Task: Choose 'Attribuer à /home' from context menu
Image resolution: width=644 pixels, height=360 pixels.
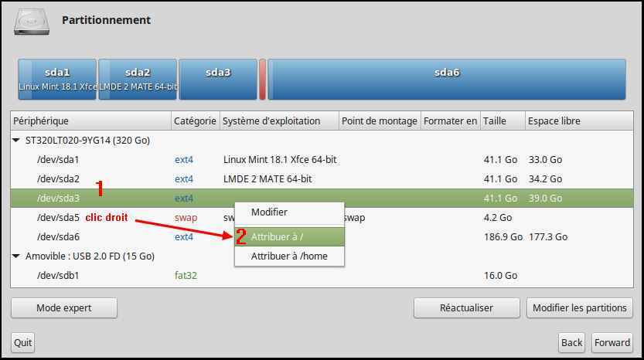Action: (289, 256)
